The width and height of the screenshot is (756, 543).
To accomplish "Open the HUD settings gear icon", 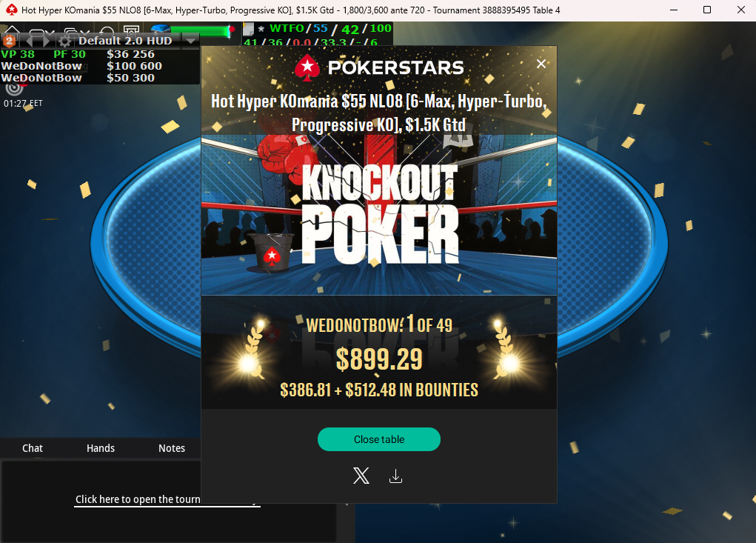I will [x=64, y=41].
